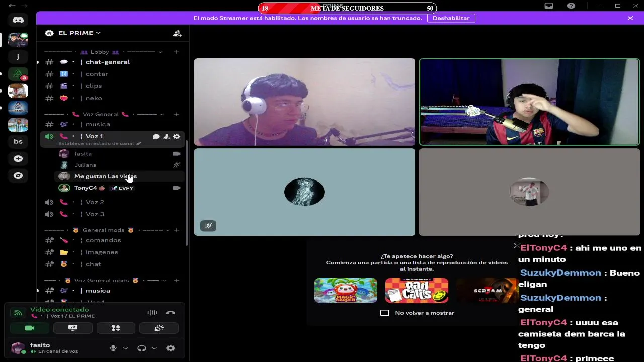Toggle headphones deafen beside fasito
The height and width of the screenshot is (362, 644).
tap(142, 348)
